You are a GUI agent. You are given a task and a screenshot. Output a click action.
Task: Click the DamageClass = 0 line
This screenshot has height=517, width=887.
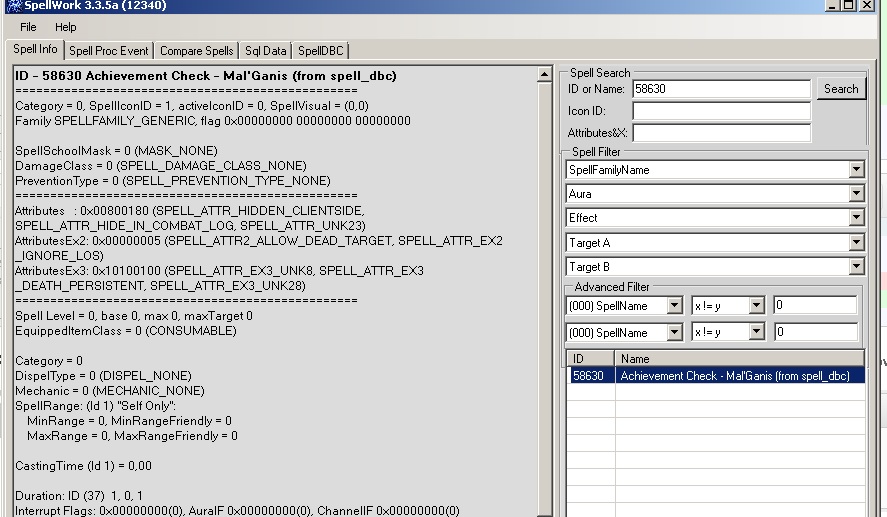coord(161,166)
